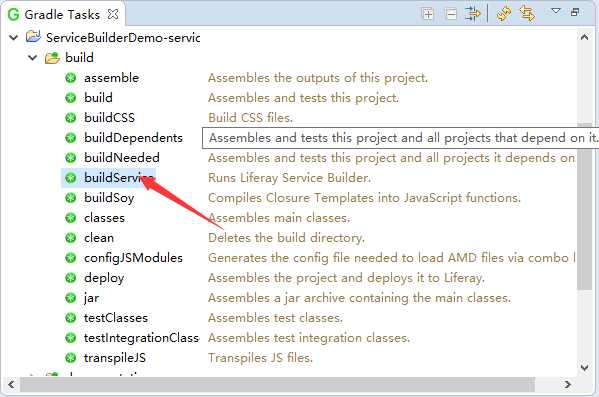Click the horizontal scrollbar right arrow
Viewport: 599px width, 397px height.
point(568,384)
